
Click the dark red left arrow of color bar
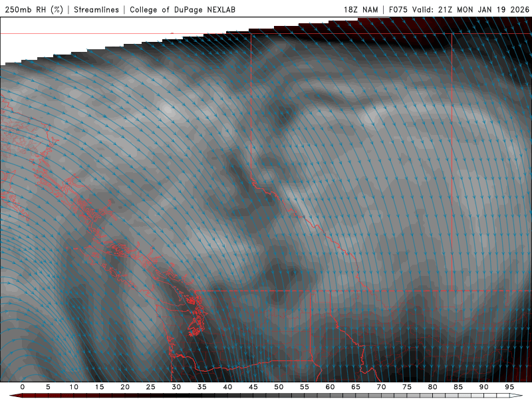(x=15, y=396)
